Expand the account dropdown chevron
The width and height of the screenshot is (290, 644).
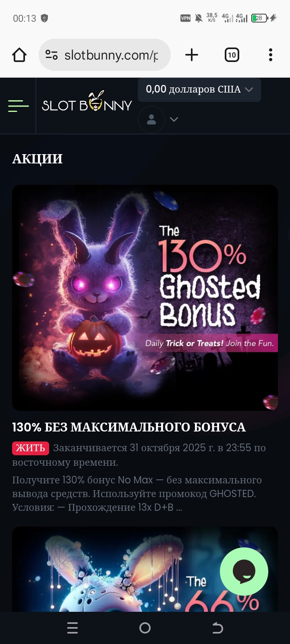174,120
